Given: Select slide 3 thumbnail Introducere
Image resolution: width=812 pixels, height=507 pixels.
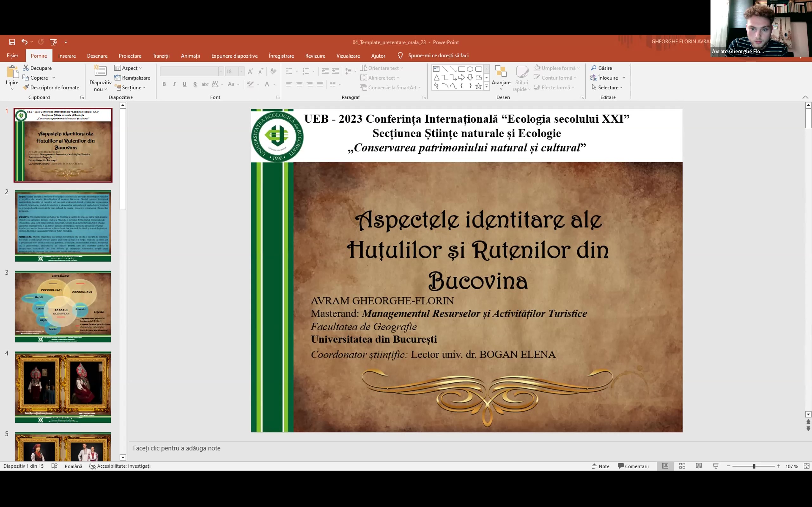Looking at the screenshot, I should pyautogui.click(x=63, y=306).
